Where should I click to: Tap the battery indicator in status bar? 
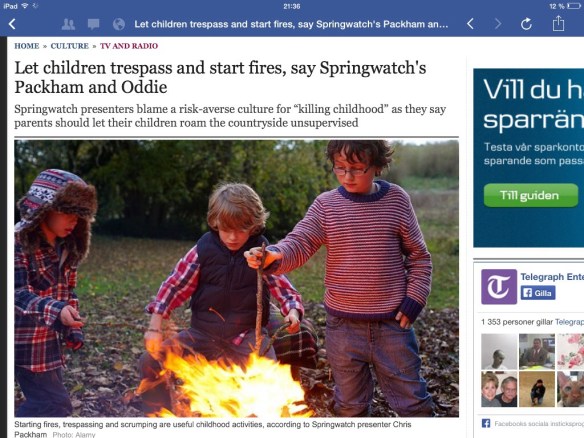point(573,6)
